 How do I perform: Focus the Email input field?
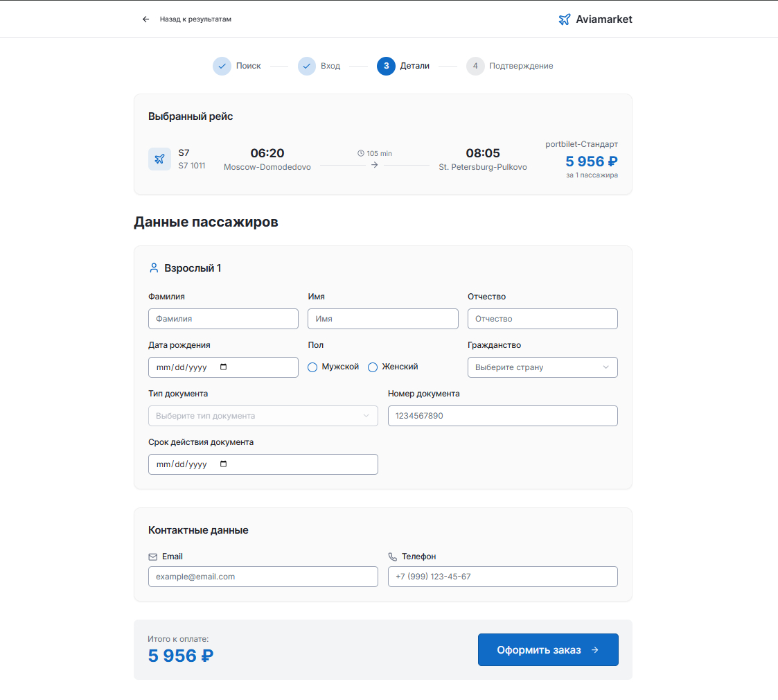263,577
